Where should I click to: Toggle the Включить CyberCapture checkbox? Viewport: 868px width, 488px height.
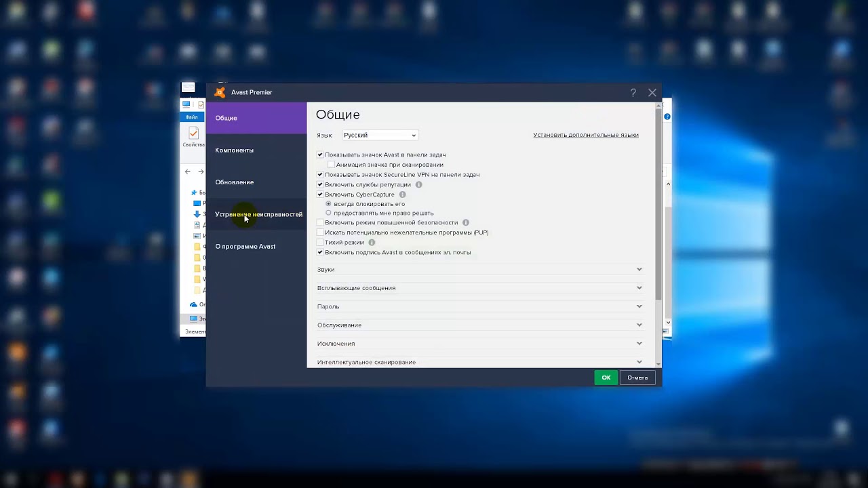pos(320,195)
